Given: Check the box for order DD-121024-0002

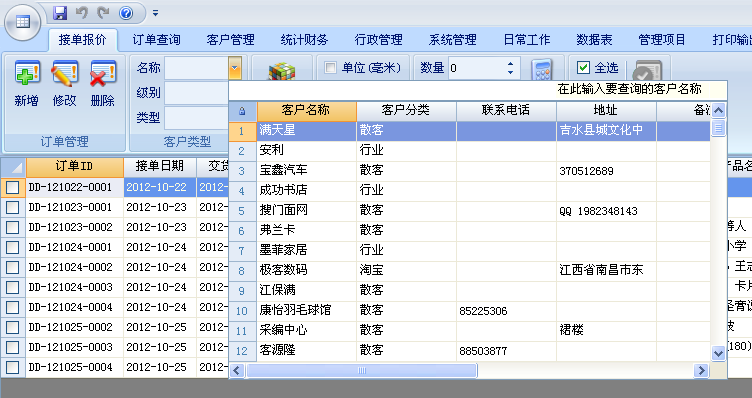Looking at the screenshot, I should [12, 268].
